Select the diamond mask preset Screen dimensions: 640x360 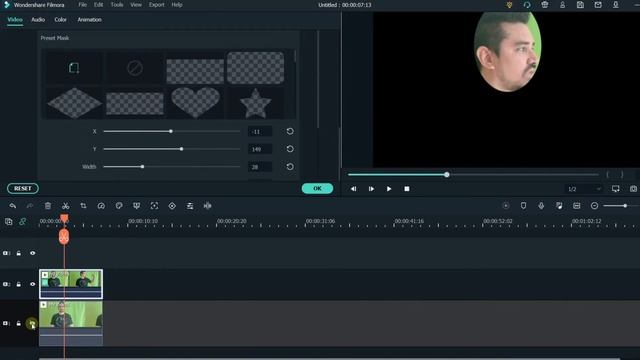pyautogui.click(x=74, y=103)
